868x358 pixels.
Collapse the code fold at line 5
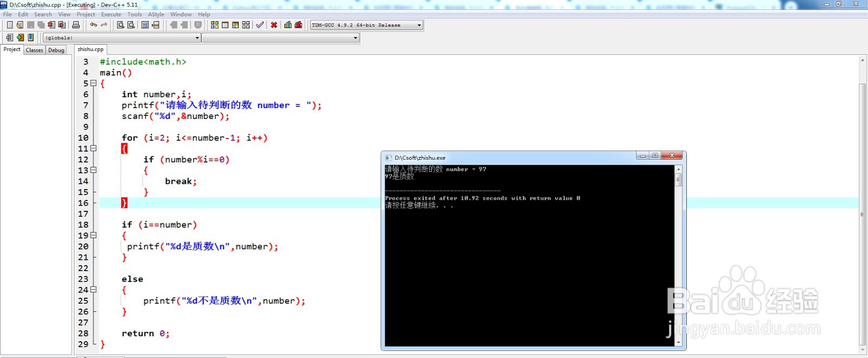[x=93, y=83]
